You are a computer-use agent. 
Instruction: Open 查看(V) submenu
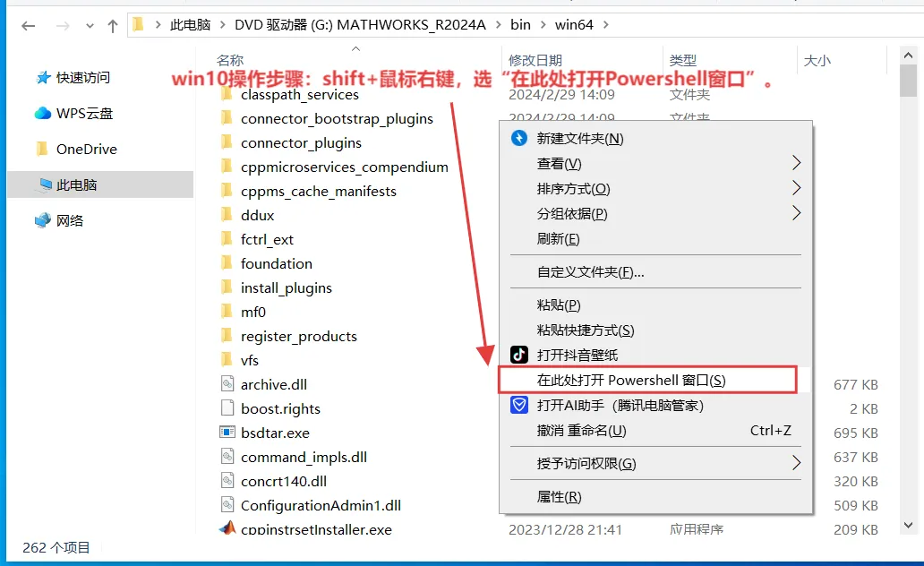click(x=655, y=163)
